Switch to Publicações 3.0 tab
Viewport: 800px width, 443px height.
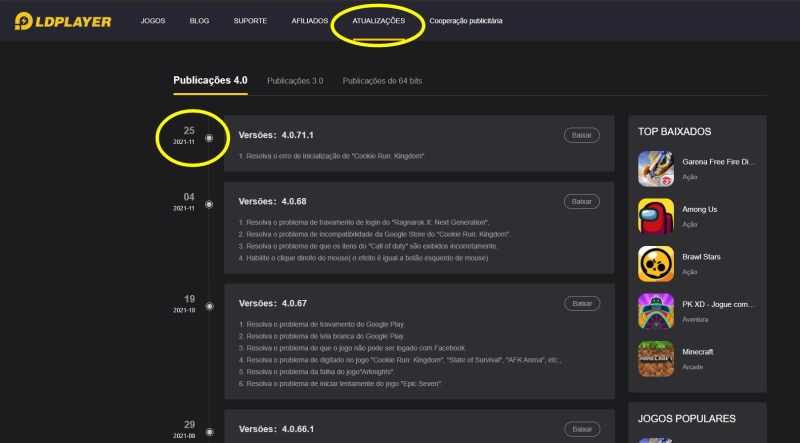pos(295,80)
